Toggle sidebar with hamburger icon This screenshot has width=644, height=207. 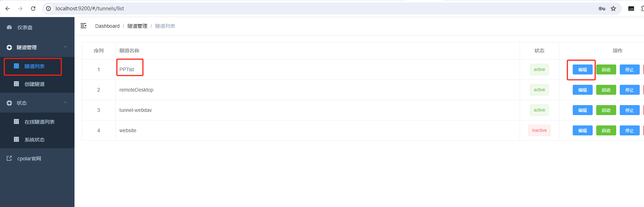pyautogui.click(x=83, y=26)
